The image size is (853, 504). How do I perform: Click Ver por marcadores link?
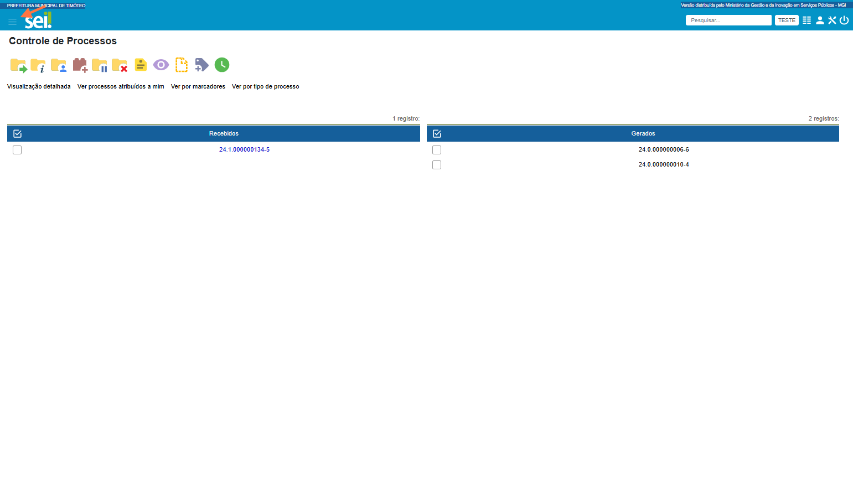coord(198,86)
